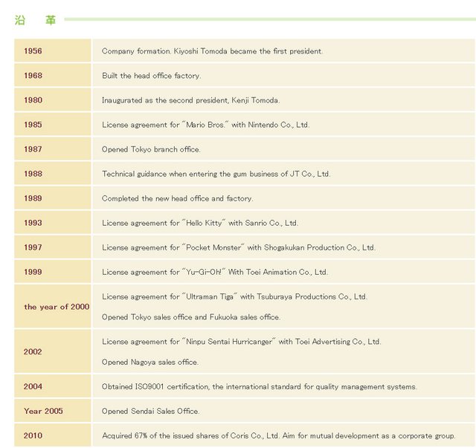Click 'Opened Sendai Sales Office.'
The image size is (476, 448).
click(150, 411)
